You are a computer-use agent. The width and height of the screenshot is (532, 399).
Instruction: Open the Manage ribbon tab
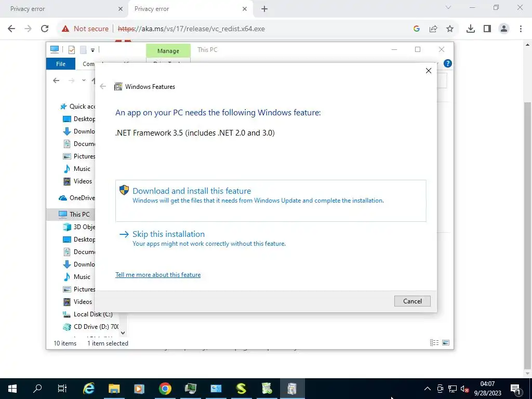point(168,51)
